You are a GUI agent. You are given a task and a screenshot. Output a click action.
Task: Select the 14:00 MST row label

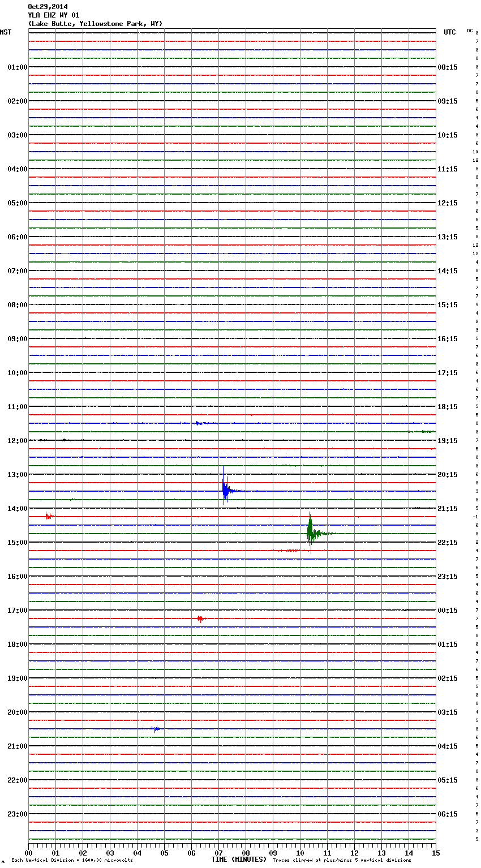17,509
